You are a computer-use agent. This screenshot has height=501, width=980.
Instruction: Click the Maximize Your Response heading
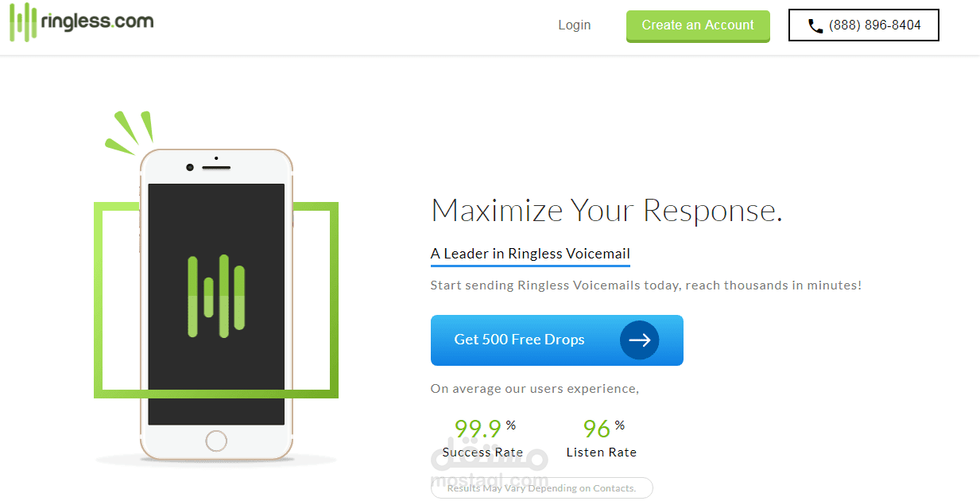click(606, 210)
